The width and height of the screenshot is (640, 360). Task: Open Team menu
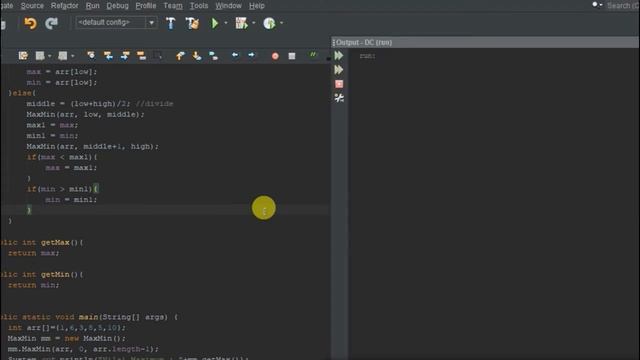(173, 6)
